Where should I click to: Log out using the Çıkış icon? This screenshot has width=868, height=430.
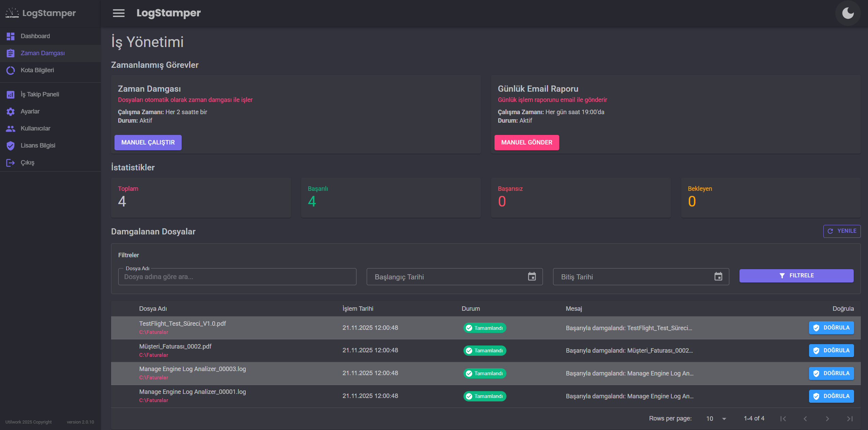[11, 163]
